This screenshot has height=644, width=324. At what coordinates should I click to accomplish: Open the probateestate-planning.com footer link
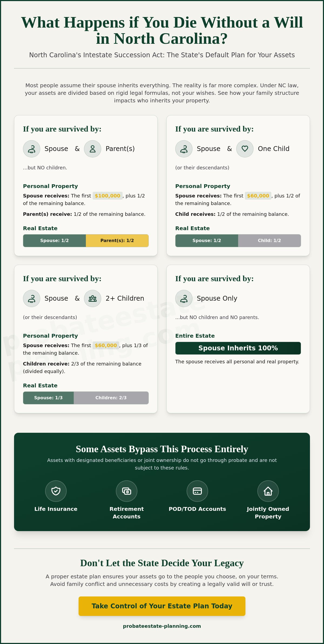coord(162,626)
